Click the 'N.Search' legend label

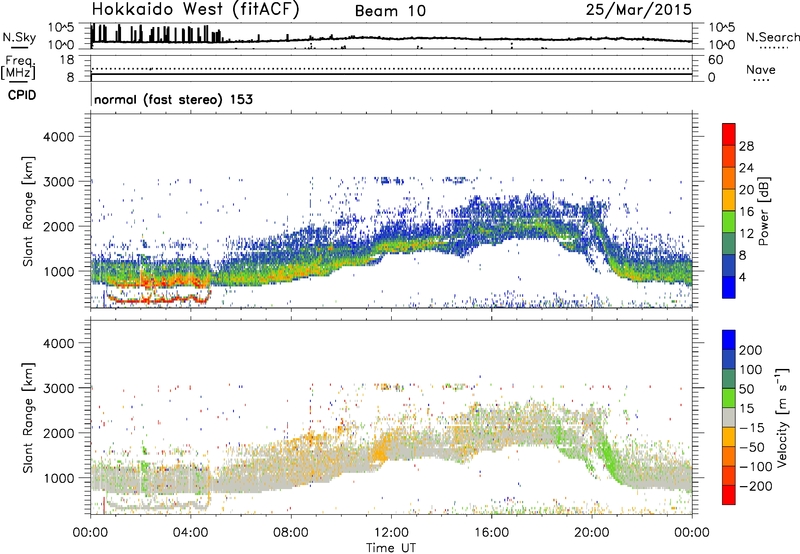(773, 37)
